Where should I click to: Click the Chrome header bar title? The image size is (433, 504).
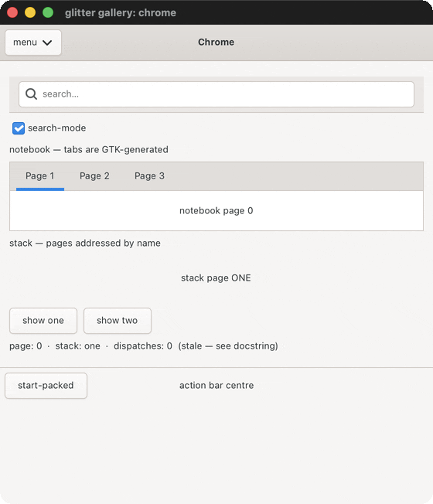216,42
